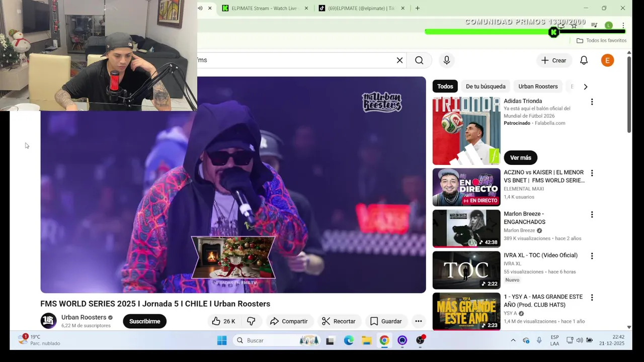This screenshot has height=362, width=644.
Task: Open YouTube notifications bell
Action: (584, 60)
